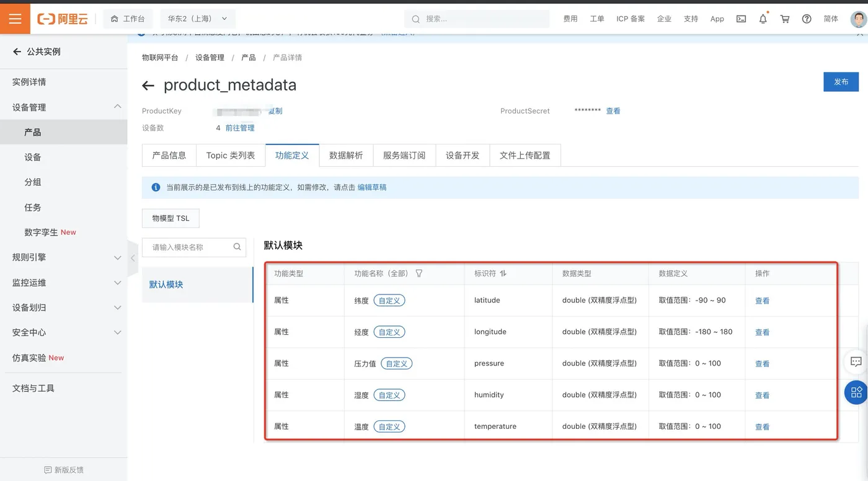Open the blue grid quick-tools button
This screenshot has height=481, width=868.
[x=856, y=392]
